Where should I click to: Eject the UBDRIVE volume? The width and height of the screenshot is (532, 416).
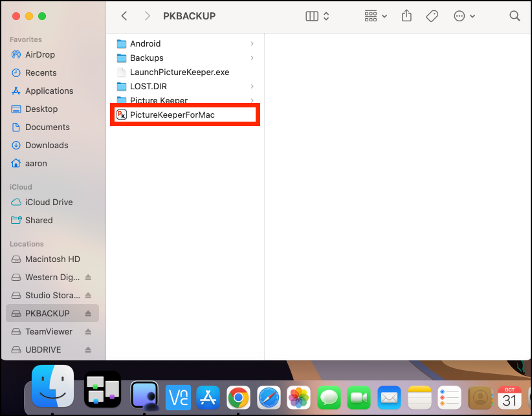click(88, 349)
